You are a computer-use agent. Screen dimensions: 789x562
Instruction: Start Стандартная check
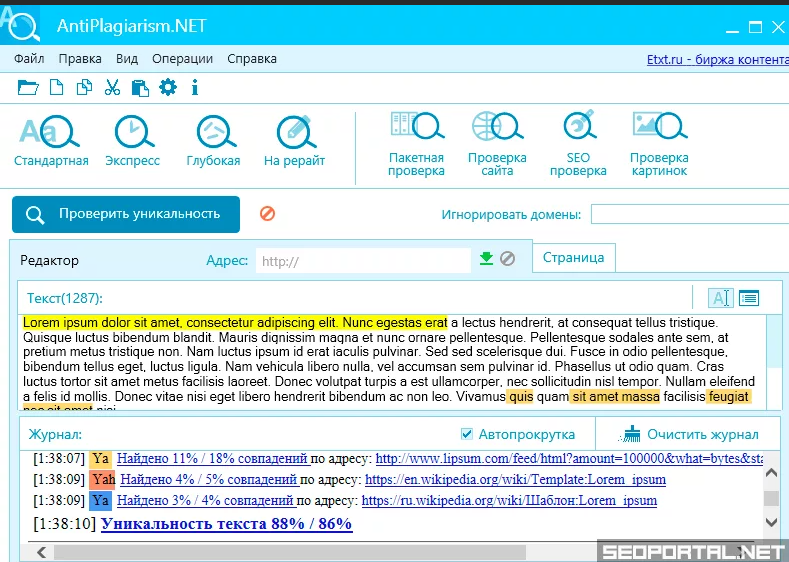pos(51,141)
